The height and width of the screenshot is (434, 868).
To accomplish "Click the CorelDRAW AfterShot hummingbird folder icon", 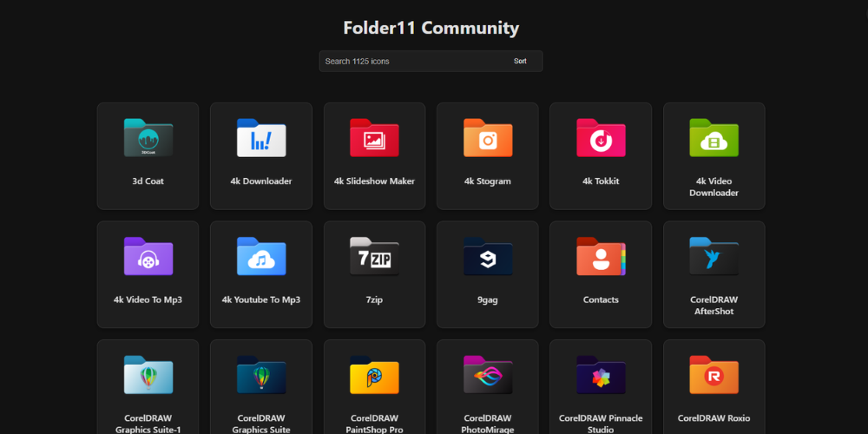I will tap(714, 256).
